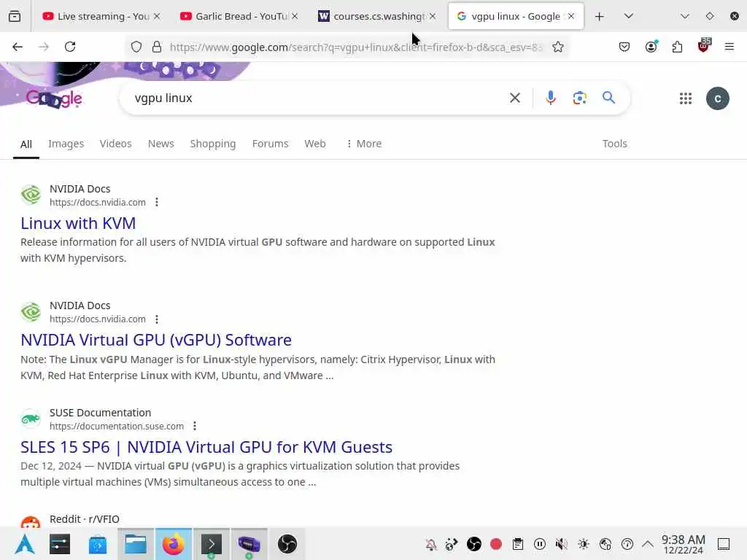Close the vgpu linux Google tab
Image resolution: width=747 pixels, height=560 pixels.
[570, 16]
